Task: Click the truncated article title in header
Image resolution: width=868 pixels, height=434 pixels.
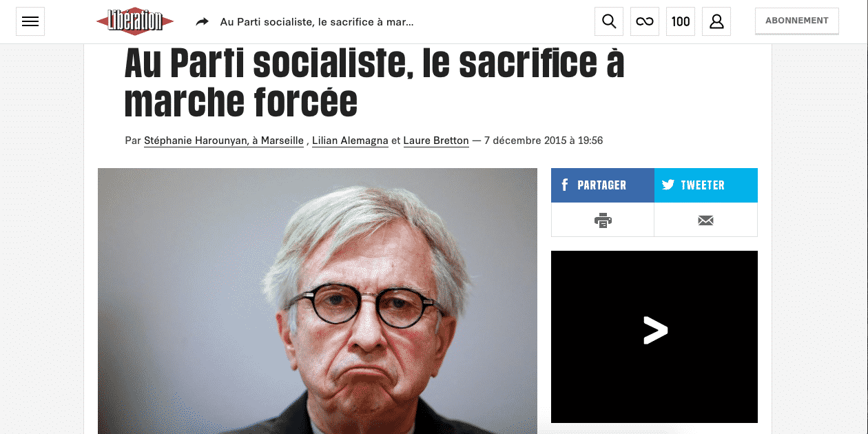Action: tap(317, 22)
